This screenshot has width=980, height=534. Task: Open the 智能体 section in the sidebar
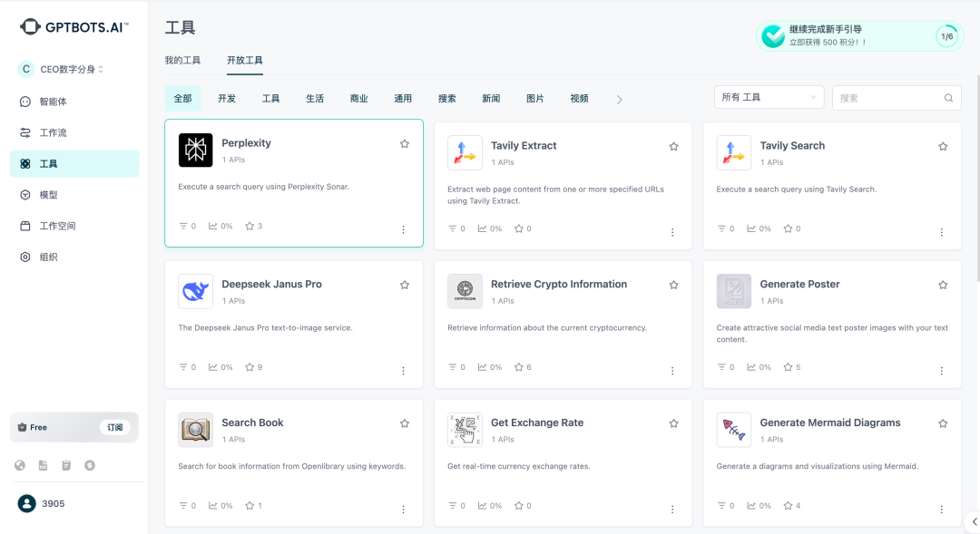pyautogui.click(x=54, y=102)
